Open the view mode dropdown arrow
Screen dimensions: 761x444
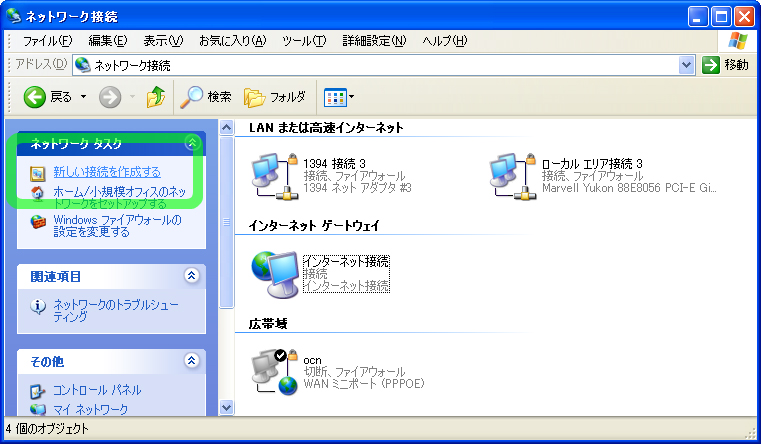click(352, 97)
